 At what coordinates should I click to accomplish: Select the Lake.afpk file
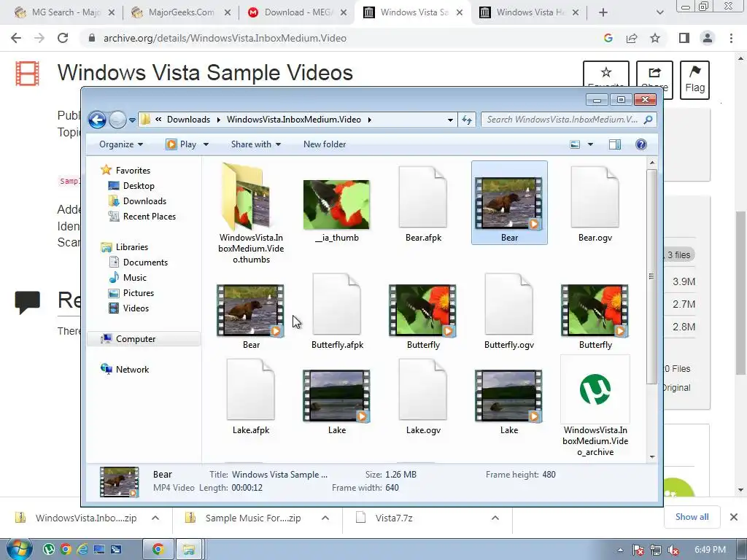251,396
